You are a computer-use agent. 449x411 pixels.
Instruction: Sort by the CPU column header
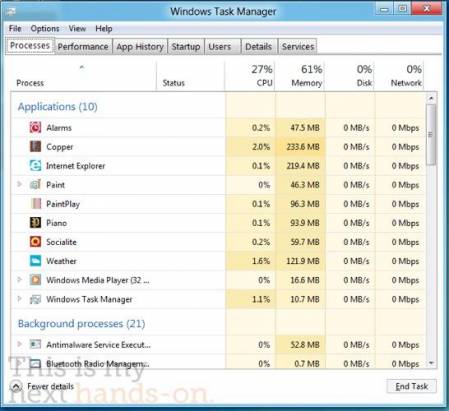250,75
